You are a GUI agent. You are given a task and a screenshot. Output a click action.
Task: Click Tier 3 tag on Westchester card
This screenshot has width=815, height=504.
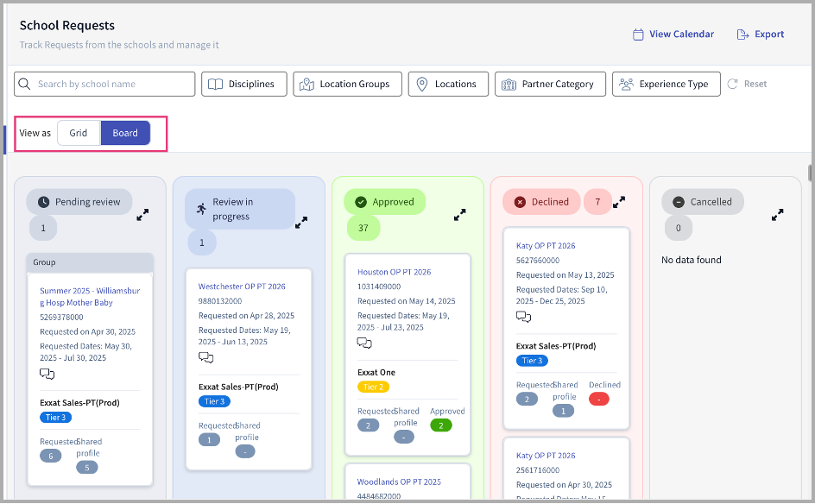(x=214, y=401)
